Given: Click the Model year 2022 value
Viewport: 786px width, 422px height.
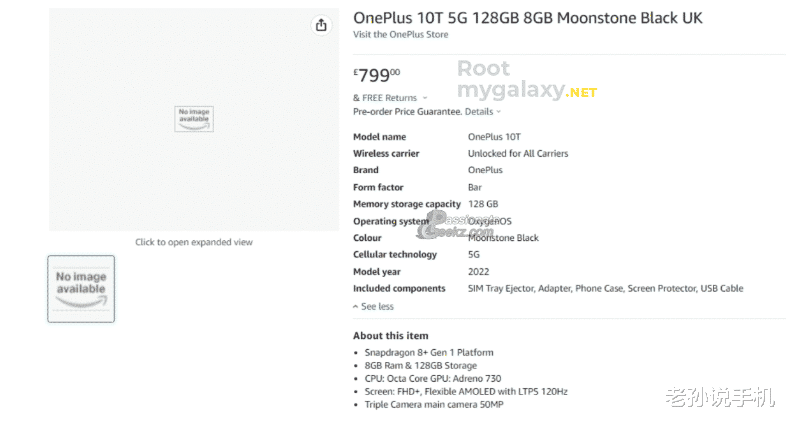Looking at the screenshot, I should [478, 272].
